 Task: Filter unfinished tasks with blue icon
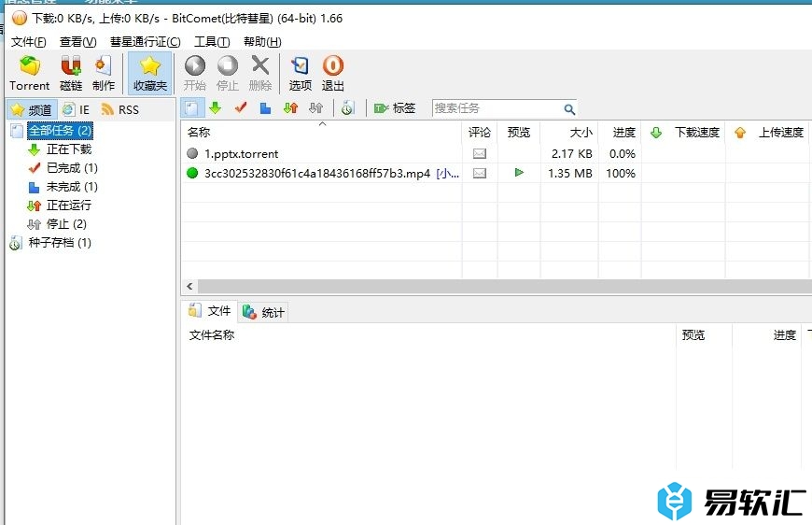click(266, 108)
